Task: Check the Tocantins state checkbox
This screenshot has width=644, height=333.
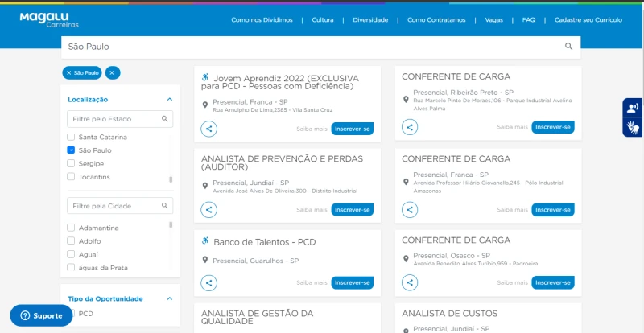Action: tap(71, 177)
